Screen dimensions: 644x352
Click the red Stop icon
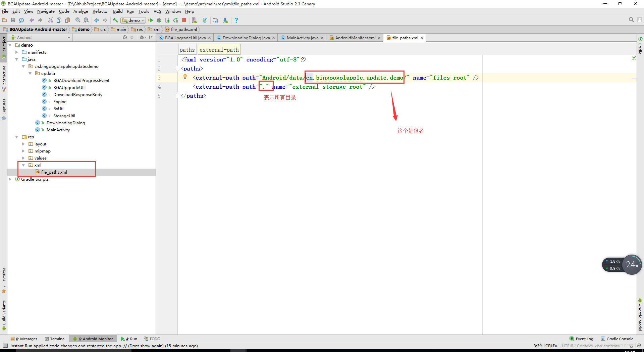[184, 20]
